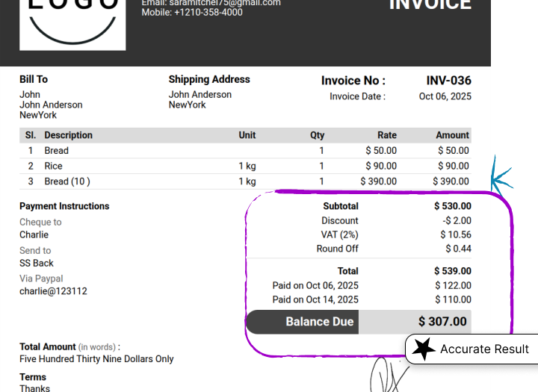
Task: Click invoice number INV-036
Action: click(448, 81)
